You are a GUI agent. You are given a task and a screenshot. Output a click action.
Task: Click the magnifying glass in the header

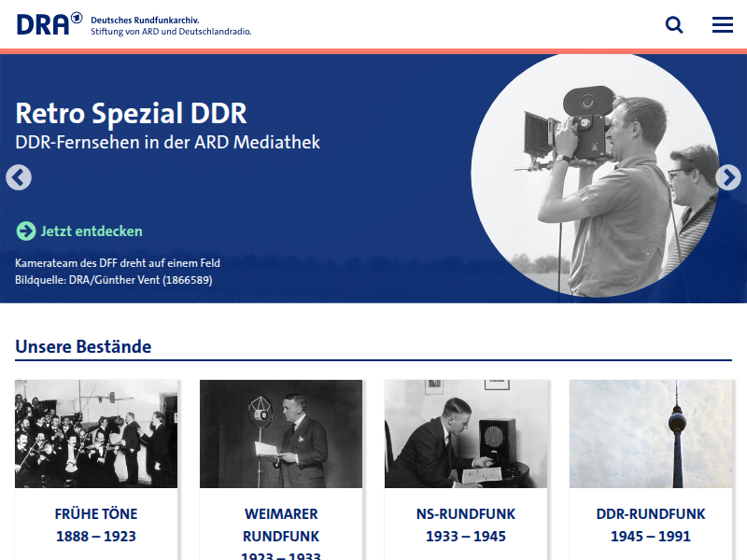click(674, 24)
